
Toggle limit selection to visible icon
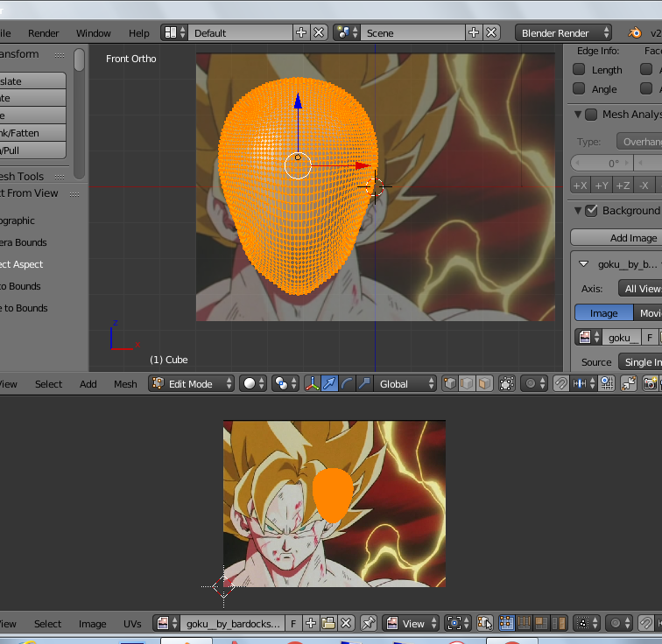click(x=506, y=383)
